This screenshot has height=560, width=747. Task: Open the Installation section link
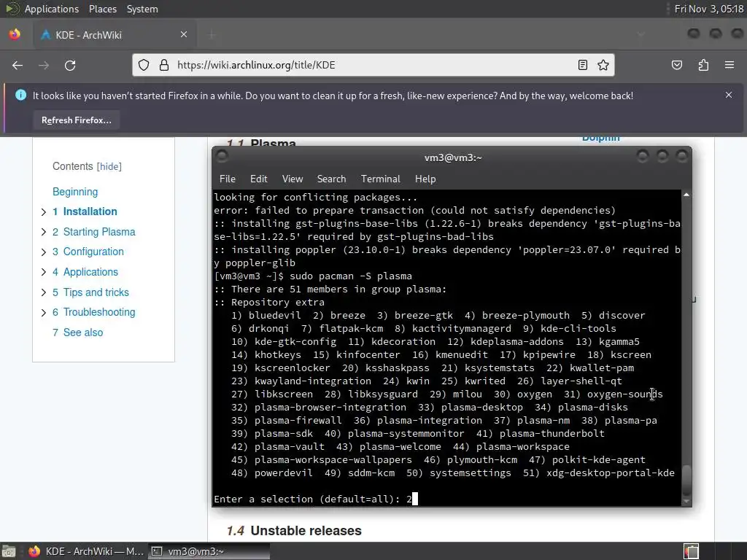pos(90,211)
